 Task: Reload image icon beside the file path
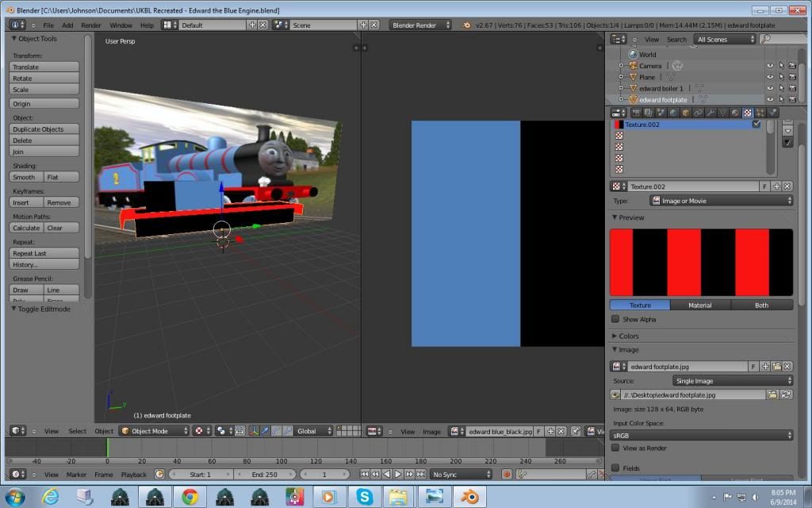786,395
